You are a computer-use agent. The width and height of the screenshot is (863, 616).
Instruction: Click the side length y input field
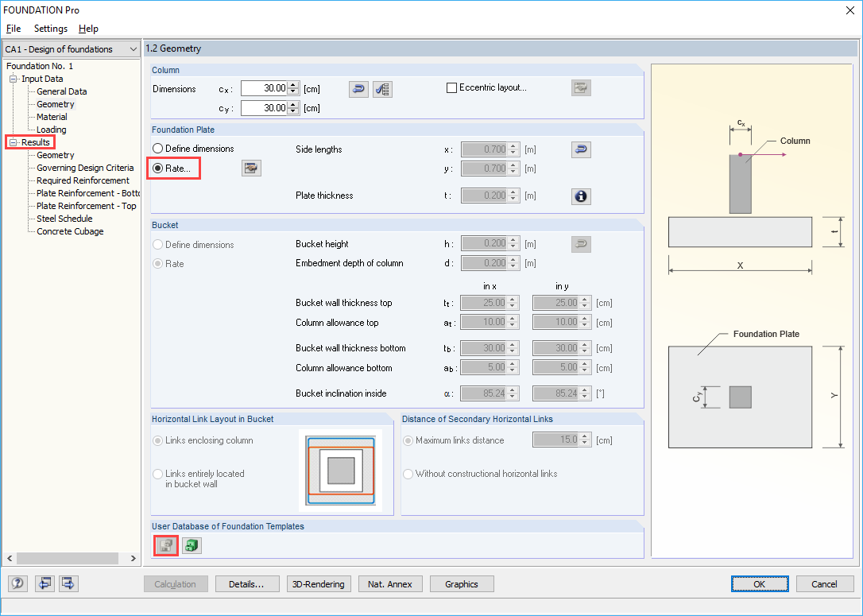click(485, 169)
